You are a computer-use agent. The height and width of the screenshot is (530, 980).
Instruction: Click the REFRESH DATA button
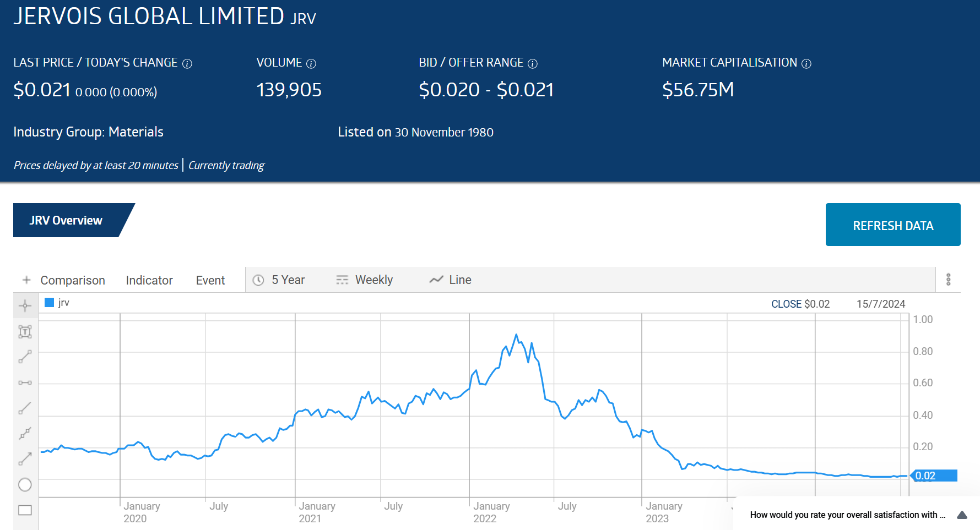[x=893, y=225]
